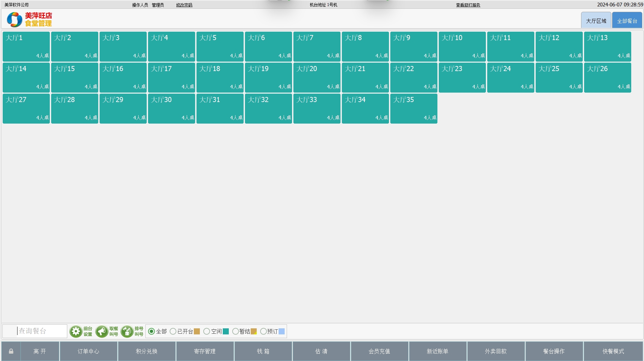Click the light blue 预订 color swatch

282,331
